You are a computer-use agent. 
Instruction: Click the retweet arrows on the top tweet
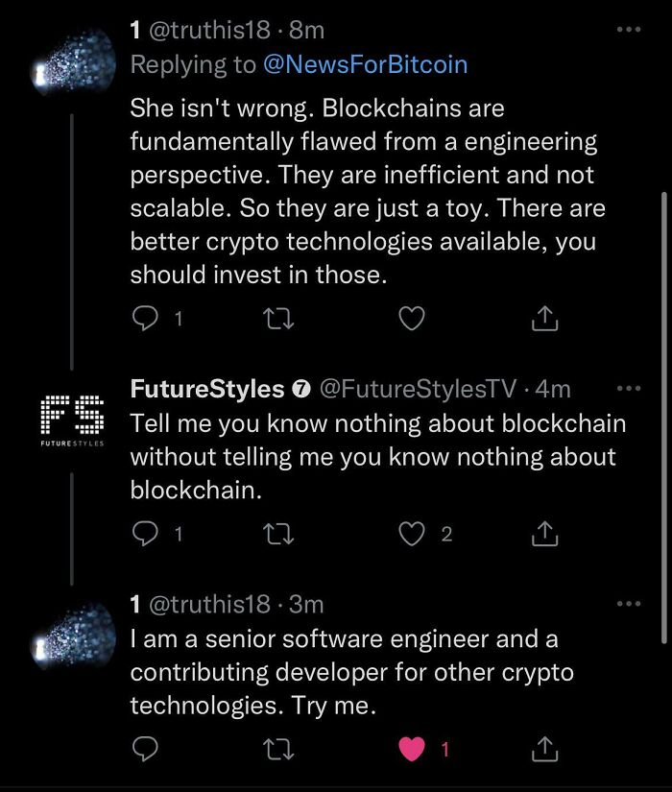point(277,318)
